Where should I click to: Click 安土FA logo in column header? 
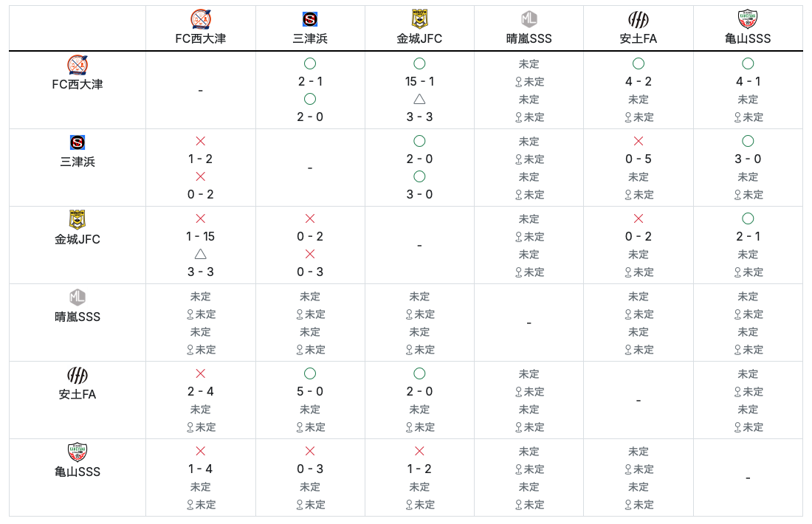click(x=638, y=20)
